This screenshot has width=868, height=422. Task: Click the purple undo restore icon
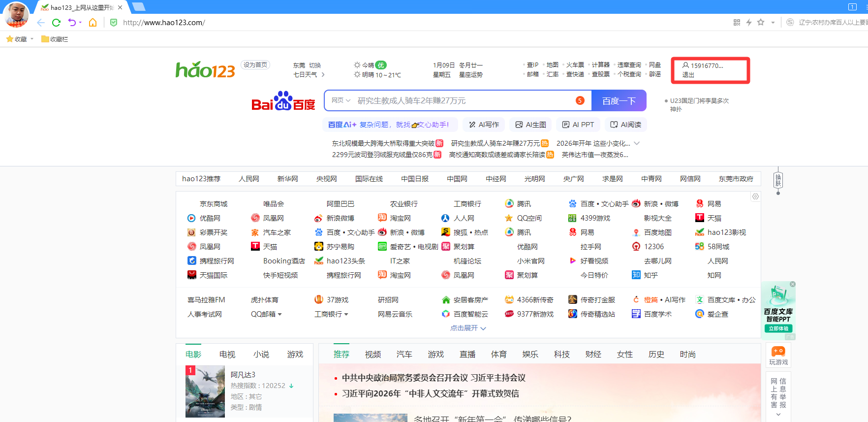tap(72, 23)
